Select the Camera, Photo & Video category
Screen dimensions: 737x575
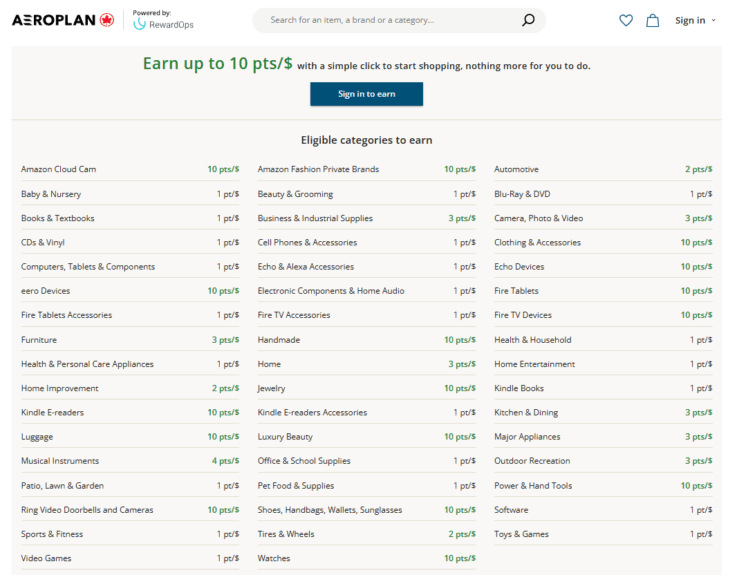[538, 218]
